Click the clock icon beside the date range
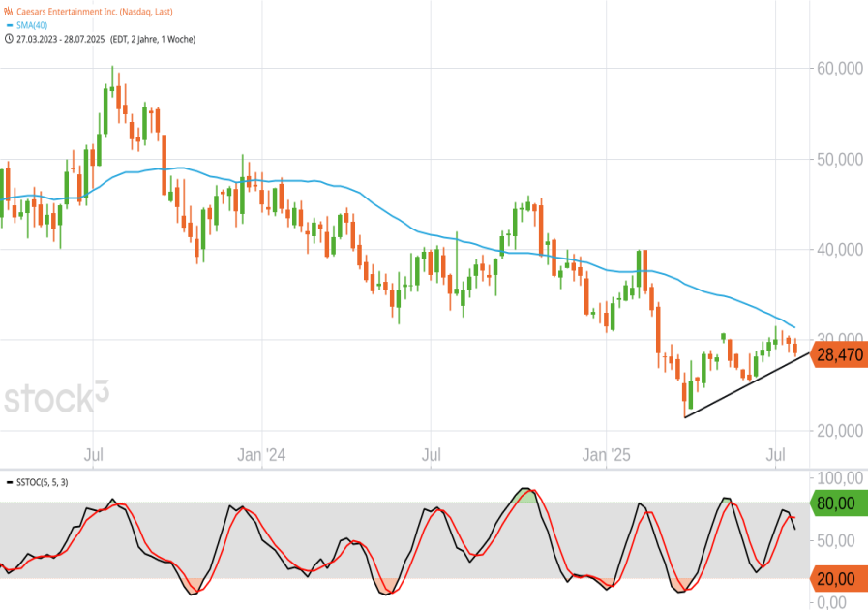The image size is (868, 610). click(9, 39)
